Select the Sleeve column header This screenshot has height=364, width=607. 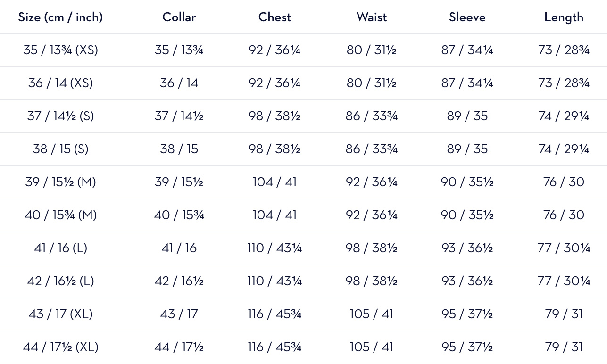(467, 17)
